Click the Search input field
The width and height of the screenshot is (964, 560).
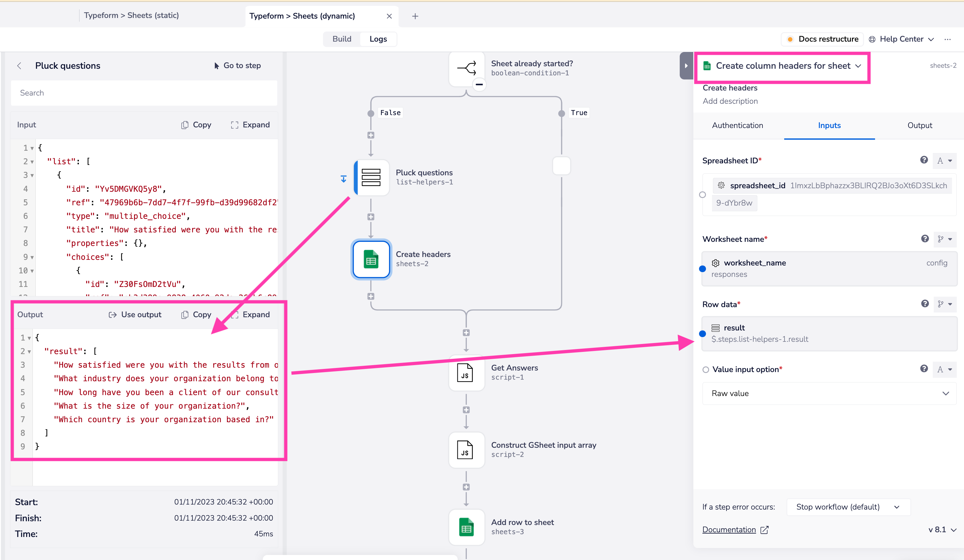point(144,93)
